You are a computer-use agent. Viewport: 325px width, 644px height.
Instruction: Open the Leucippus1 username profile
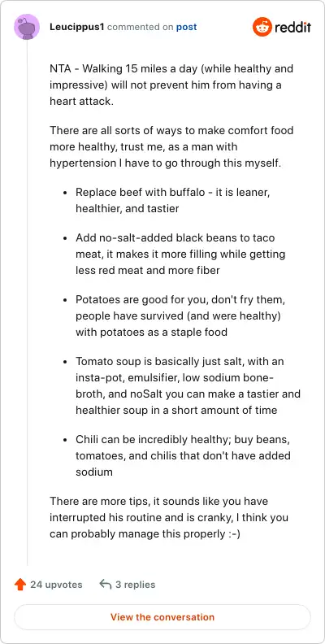pyautogui.click(x=76, y=27)
